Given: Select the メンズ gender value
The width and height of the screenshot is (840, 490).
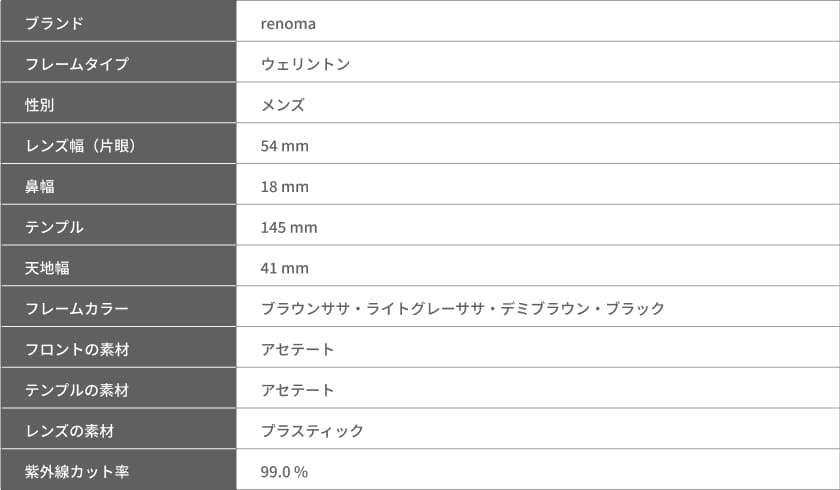Looking at the screenshot, I should (283, 105).
